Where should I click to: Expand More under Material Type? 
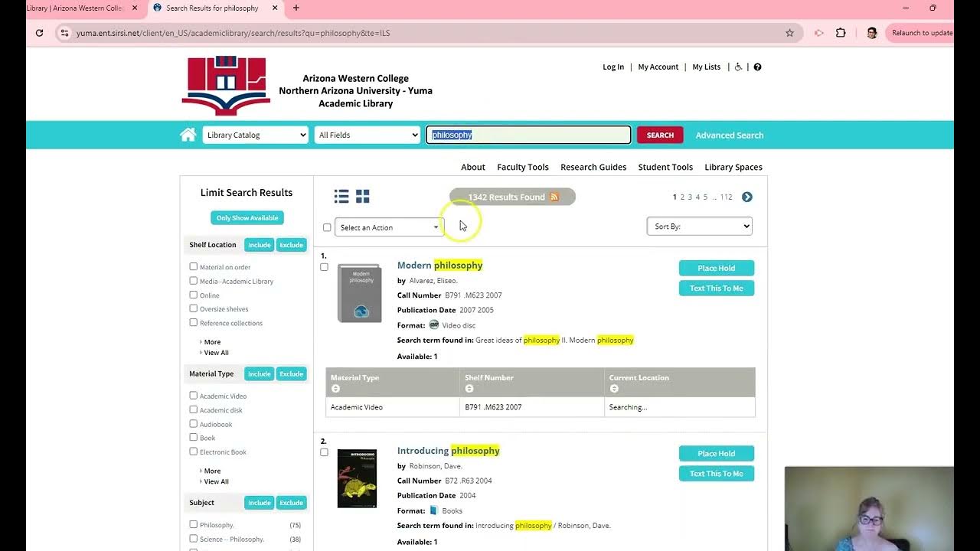click(x=212, y=471)
